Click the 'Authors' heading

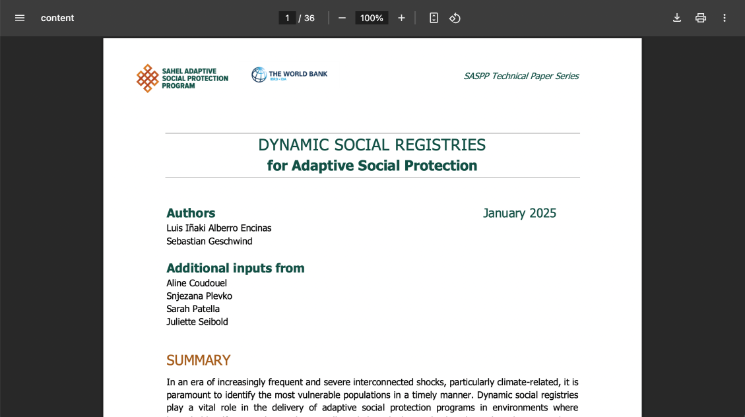tap(190, 213)
